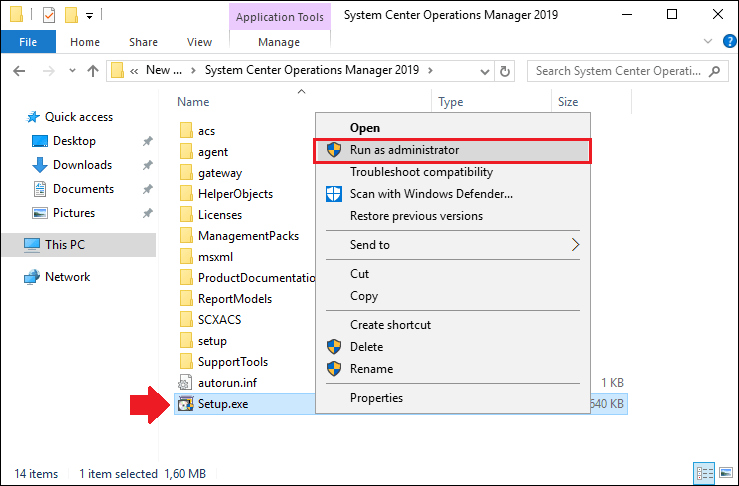Open the File tab
Viewport: 739px width, 486px height.
point(28,42)
